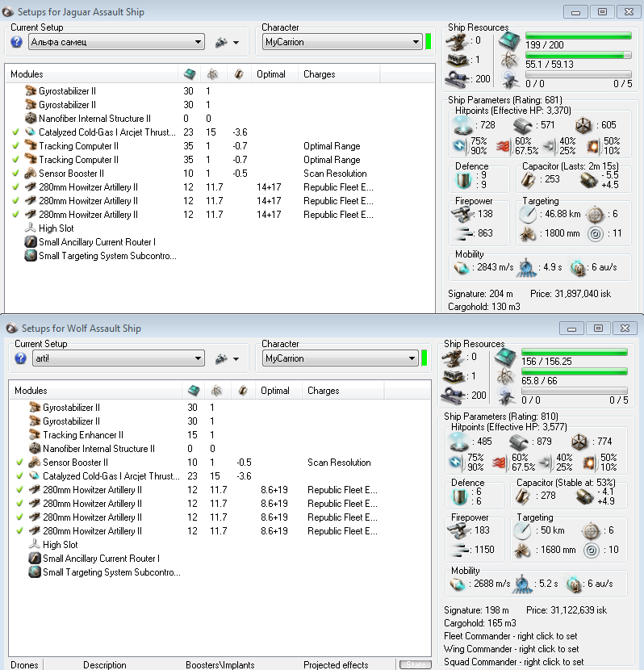Open Current Setup dropdown in Wolf window
Image resolution: width=644 pixels, height=670 pixels.
point(119,358)
